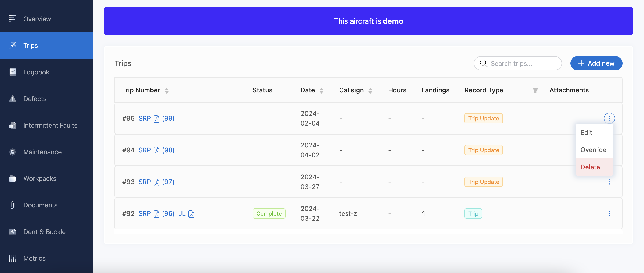Open the (96) link on trip #92
The image size is (644, 273).
168,213
